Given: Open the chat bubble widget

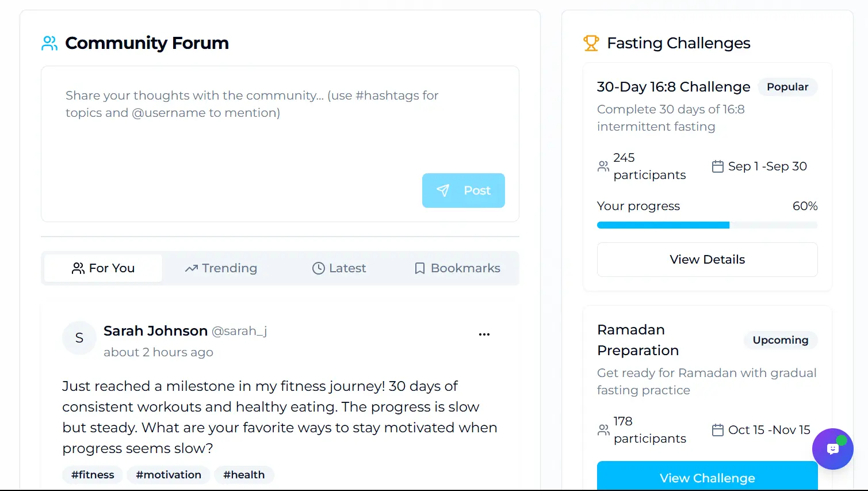Looking at the screenshot, I should (832, 449).
